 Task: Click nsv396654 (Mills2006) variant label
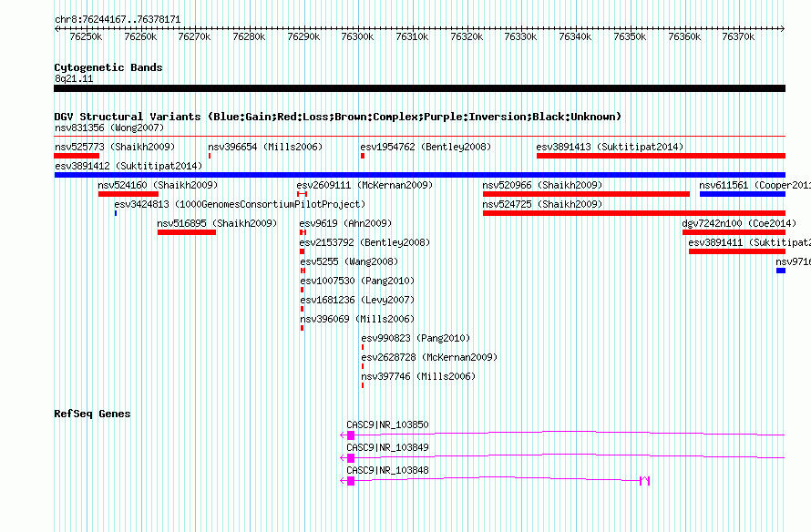(x=265, y=147)
